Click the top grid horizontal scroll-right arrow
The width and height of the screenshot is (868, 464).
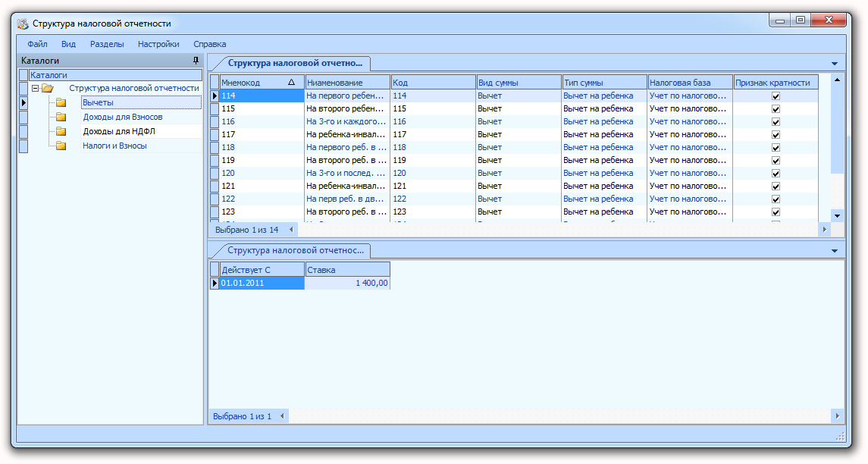pos(824,229)
